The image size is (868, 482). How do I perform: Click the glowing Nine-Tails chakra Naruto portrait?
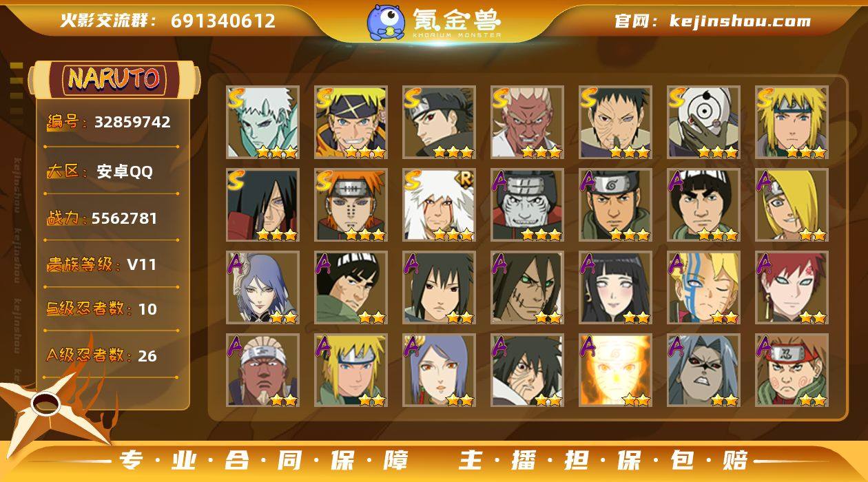(615, 370)
